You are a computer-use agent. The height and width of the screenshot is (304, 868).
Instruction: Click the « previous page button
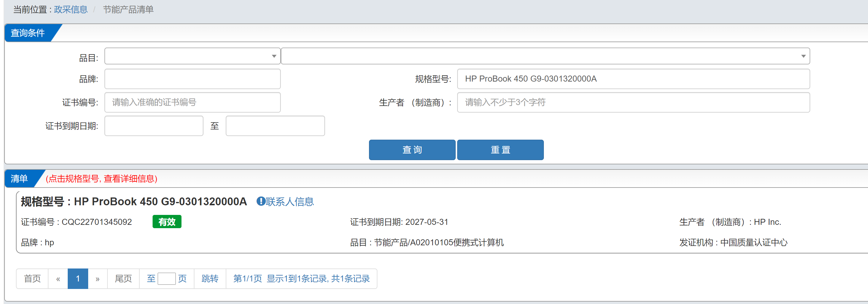58,279
